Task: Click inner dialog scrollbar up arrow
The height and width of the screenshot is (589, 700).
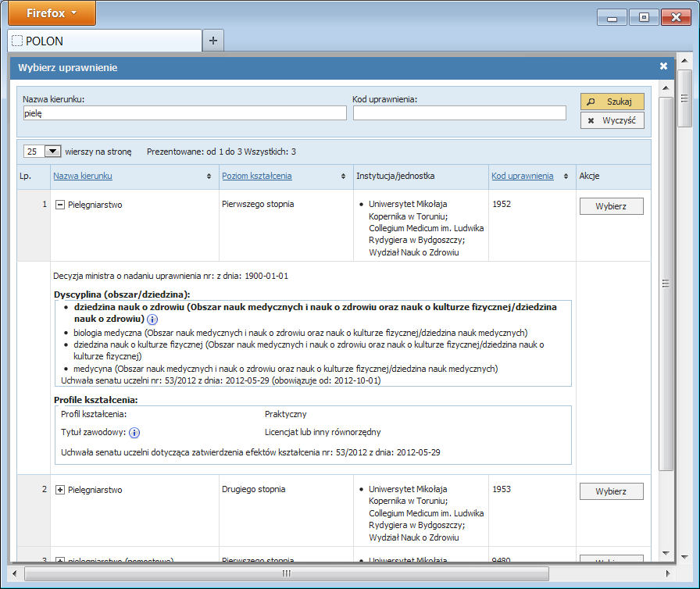Action: point(666,88)
